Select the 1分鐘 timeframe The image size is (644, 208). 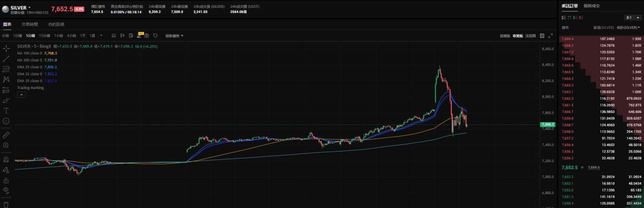pyautogui.click(x=17, y=35)
